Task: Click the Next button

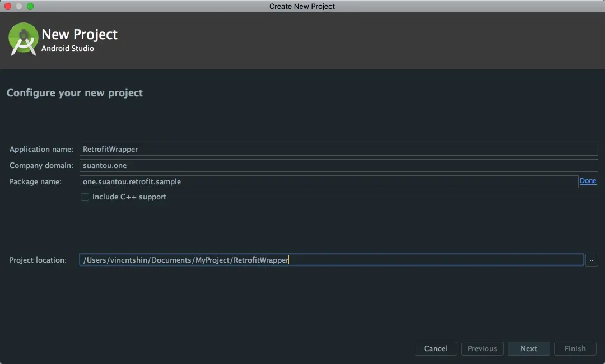Action: [x=529, y=348]
